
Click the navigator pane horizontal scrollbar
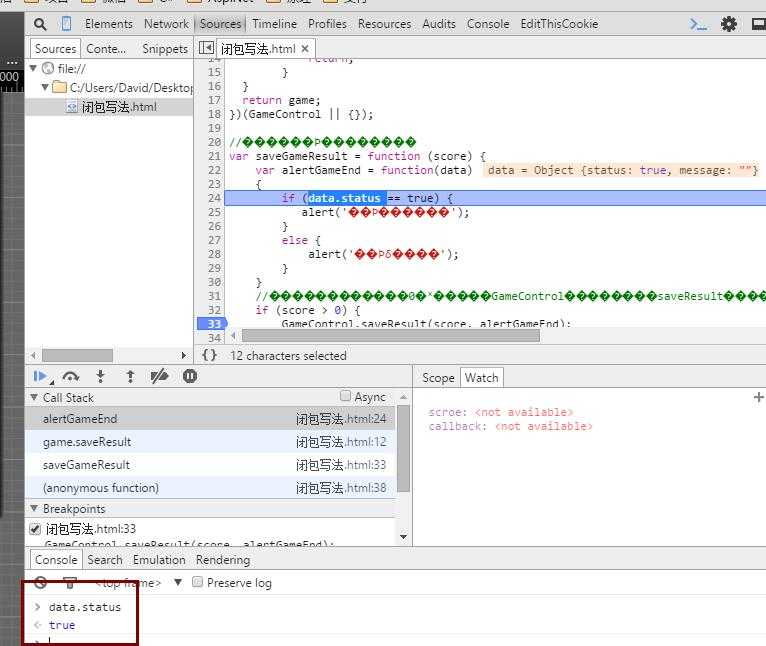pos(77,355)
